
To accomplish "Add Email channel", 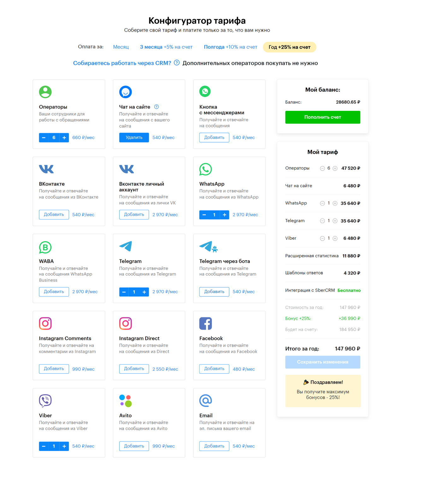I will click(214, 446).
